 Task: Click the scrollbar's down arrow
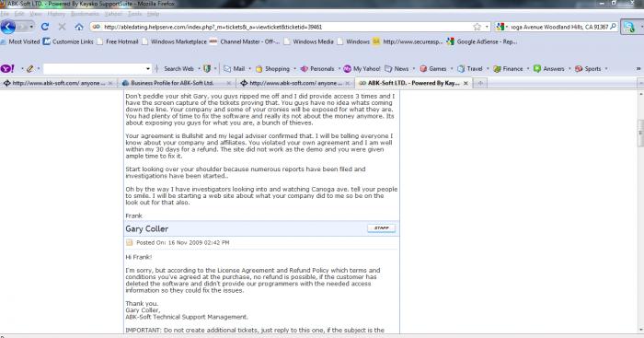coord(640,330)
